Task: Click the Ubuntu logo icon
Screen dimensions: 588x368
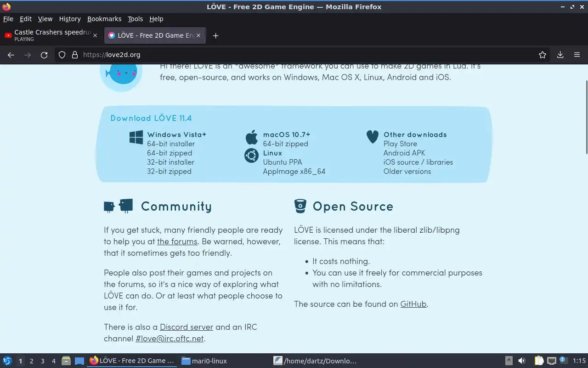Action: pyautogui.click(x=251, y=156)
